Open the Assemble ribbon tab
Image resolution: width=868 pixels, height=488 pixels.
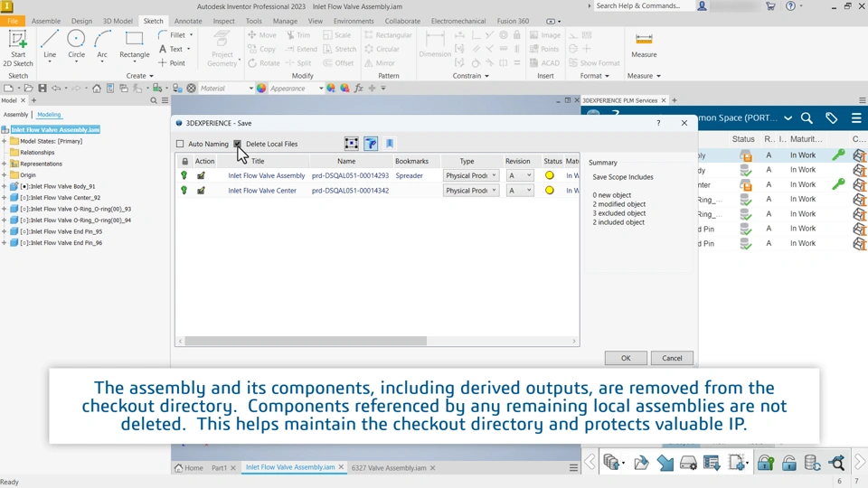46,21
